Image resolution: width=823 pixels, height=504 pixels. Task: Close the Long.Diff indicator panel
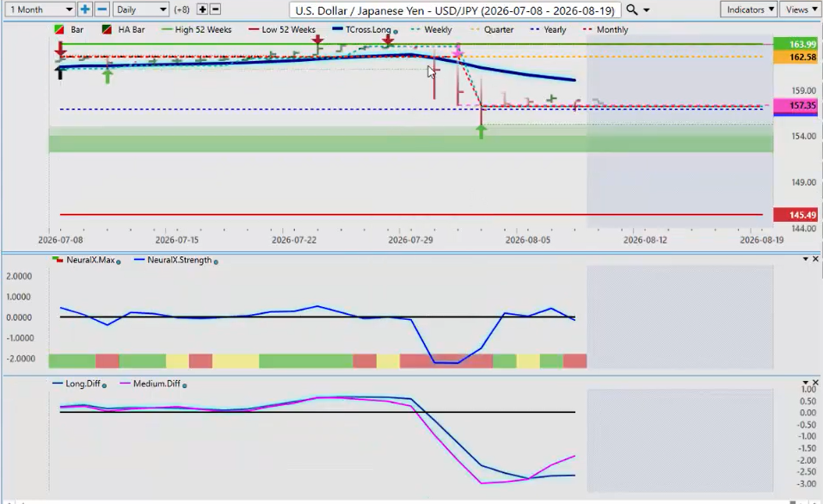click(815, 382)
